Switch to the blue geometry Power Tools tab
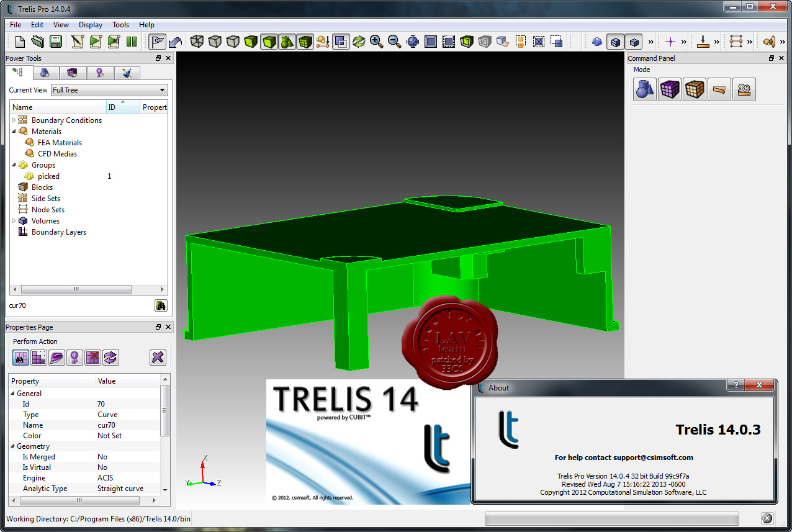The height and width of the screenshot is (532, 792). point(45,73)
